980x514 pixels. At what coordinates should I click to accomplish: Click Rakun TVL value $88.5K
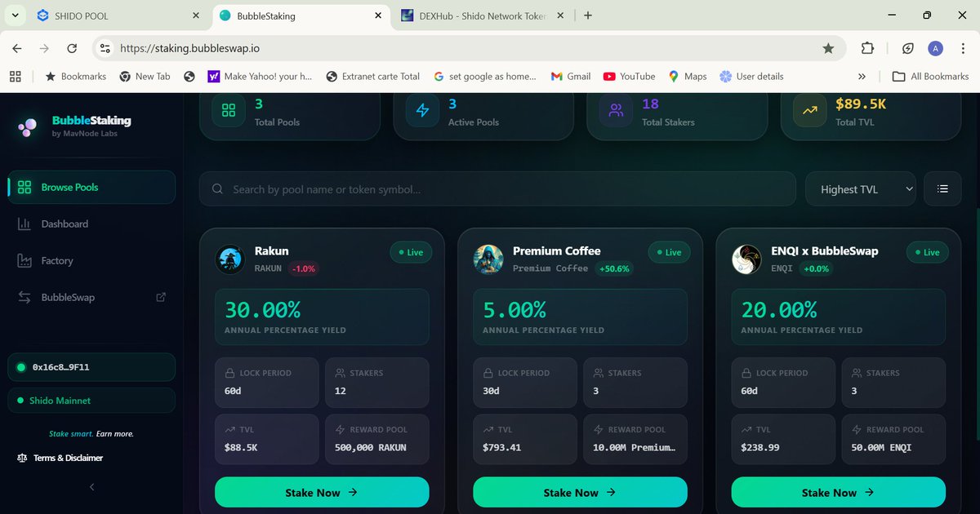point(242,447)
